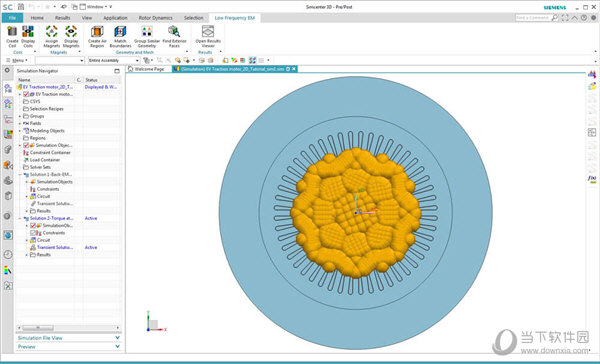
Task: Click the Create Coil tool
Action: click(12, 37)
